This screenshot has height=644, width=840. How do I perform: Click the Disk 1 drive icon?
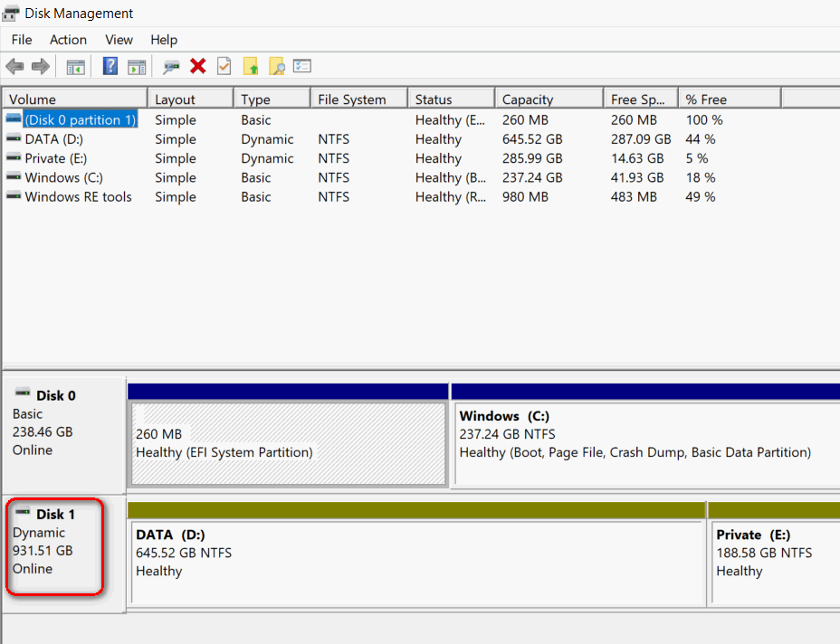click(x=23, y=512)
